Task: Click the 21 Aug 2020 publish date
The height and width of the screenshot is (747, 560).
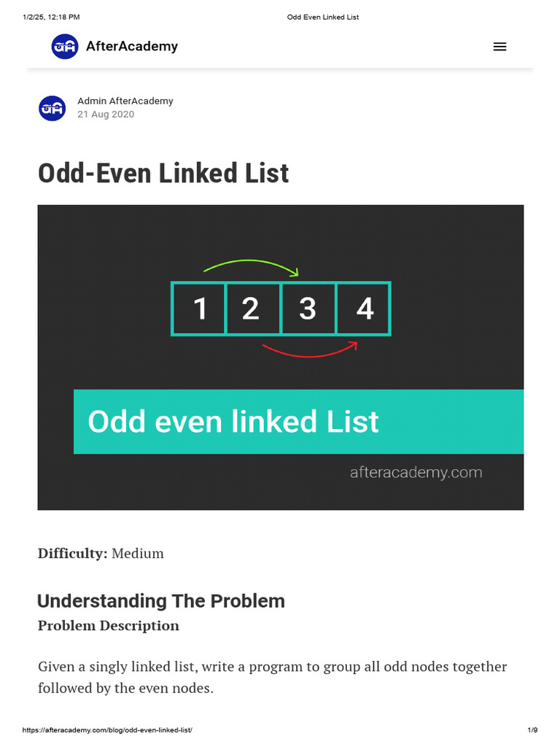Action: [x=106, y=115]
